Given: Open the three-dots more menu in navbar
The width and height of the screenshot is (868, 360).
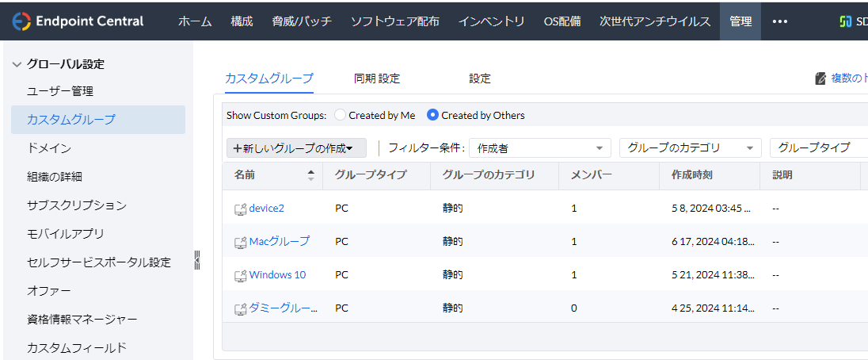Looking at the screenshot, I should click(x=780, y=21).
